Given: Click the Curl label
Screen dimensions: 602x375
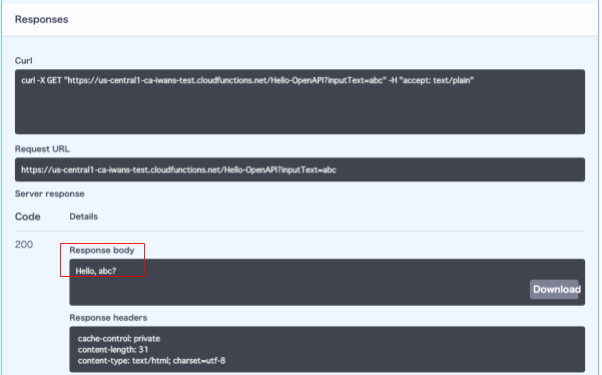Looking at the screenshot, I should [23, 61].
